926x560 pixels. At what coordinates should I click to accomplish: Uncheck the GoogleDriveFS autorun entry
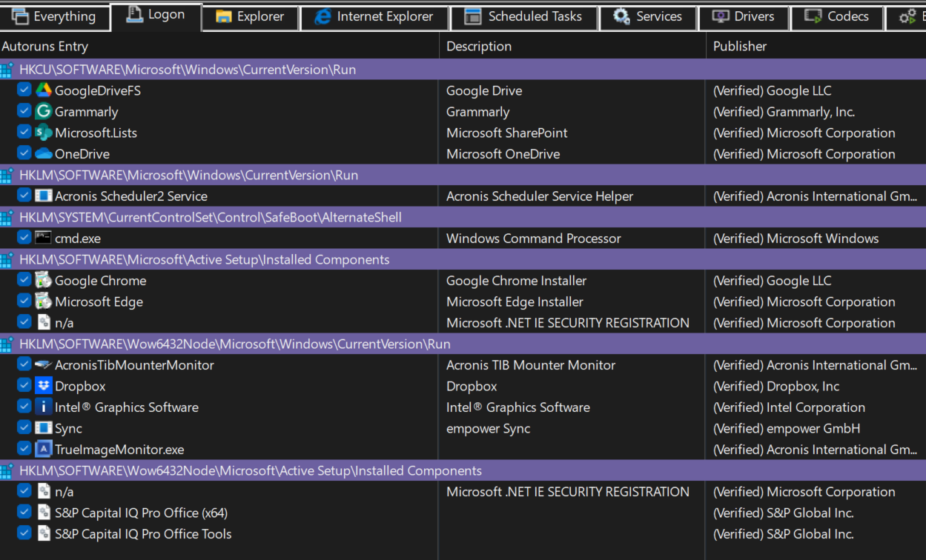(x=24, y=90)
